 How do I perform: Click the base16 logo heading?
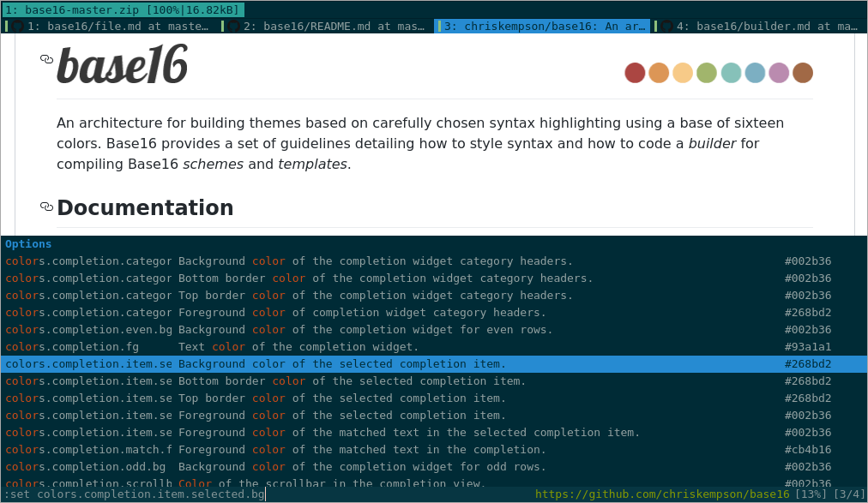point(123,65)
